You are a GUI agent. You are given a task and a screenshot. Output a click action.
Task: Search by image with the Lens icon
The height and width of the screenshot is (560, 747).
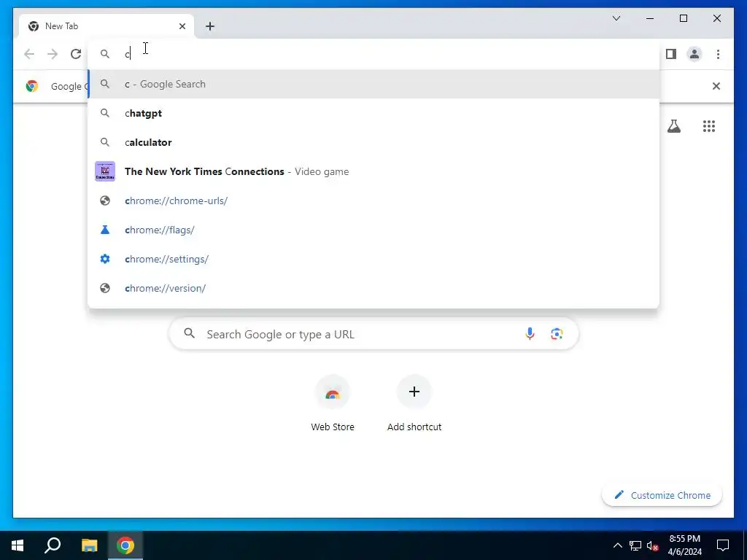557,334
